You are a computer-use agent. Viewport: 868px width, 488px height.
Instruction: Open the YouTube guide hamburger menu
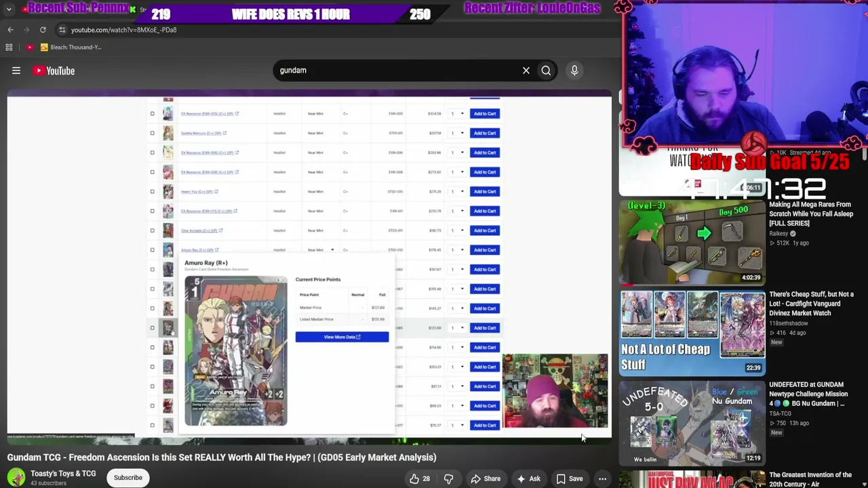point(16,70)
